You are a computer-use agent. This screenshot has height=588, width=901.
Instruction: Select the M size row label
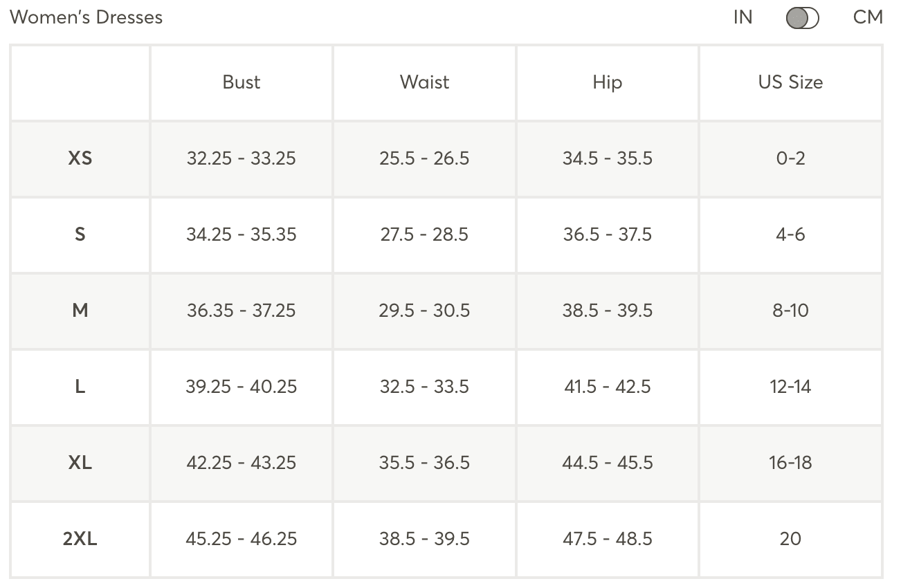[80, 311]
